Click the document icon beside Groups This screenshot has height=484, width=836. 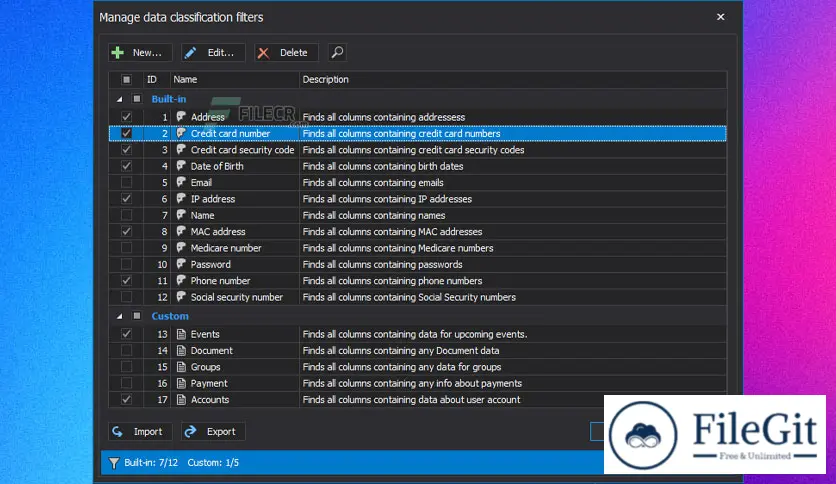(x=181, y=367)
